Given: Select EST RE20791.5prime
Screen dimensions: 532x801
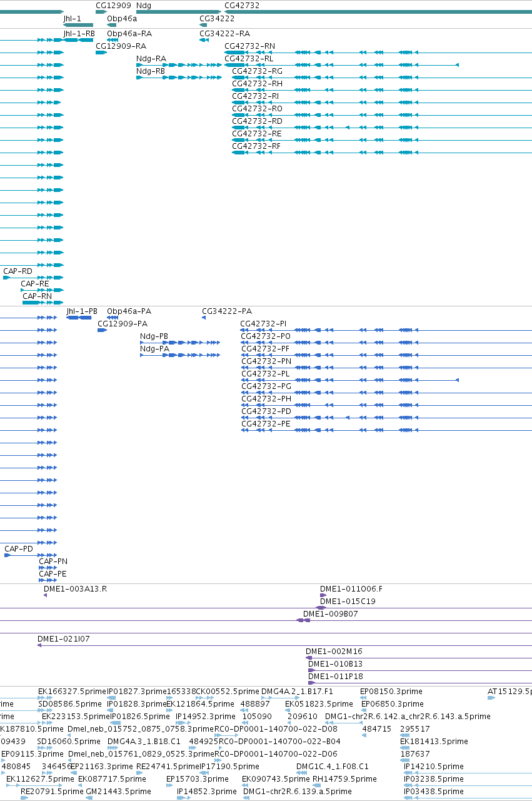Looking at the screenshot, I should click(x=52, y=791).
